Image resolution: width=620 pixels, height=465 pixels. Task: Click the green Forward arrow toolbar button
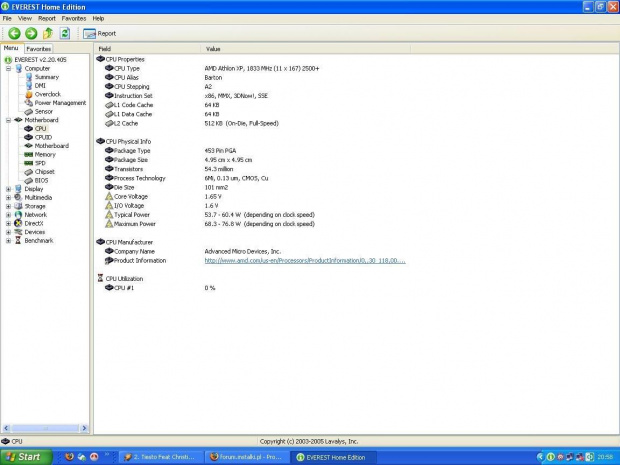click(x=31, y=33)
